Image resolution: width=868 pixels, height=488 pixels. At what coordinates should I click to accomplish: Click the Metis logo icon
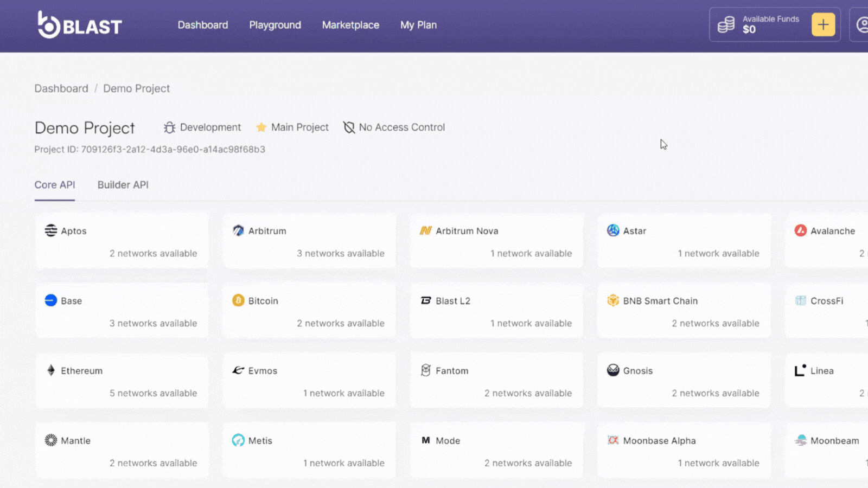[x=238, y=440]
